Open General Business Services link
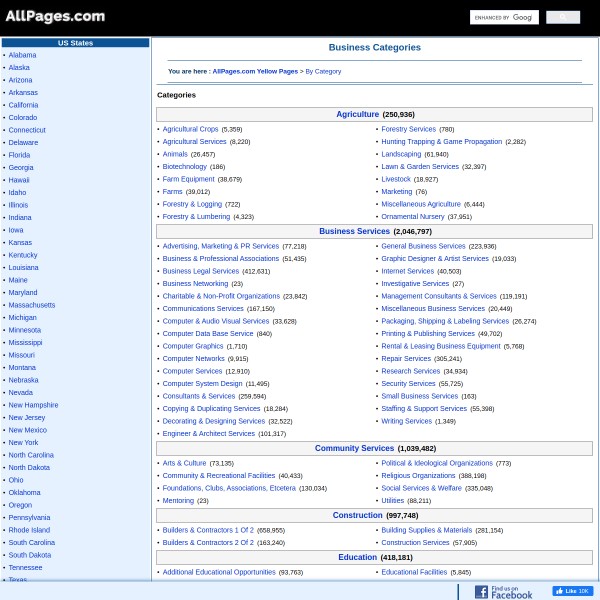Image resolution: width=600 pixels, height=600 pixels. tap(423, 246)
